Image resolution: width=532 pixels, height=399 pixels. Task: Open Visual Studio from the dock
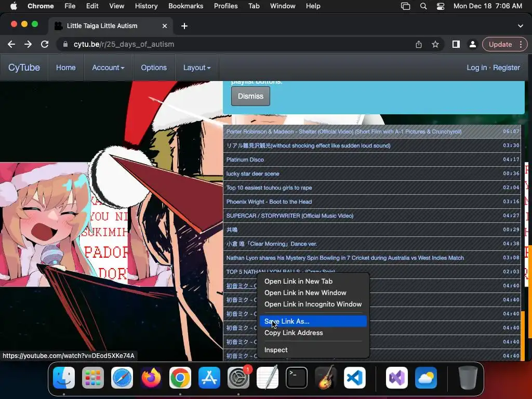397,378
